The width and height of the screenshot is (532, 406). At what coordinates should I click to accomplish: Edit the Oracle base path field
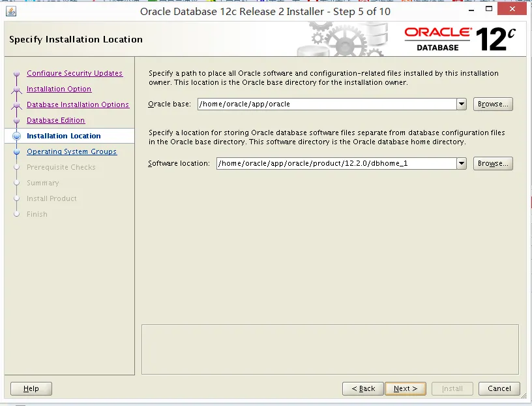click(327, 104)
